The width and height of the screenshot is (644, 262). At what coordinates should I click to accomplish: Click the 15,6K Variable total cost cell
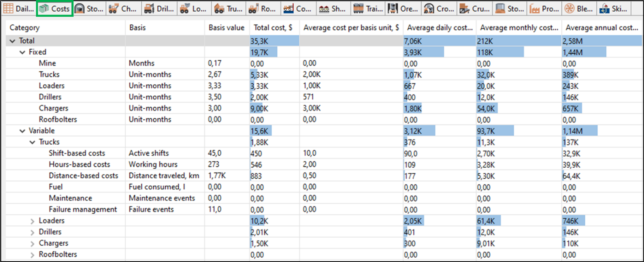[274, 131]
